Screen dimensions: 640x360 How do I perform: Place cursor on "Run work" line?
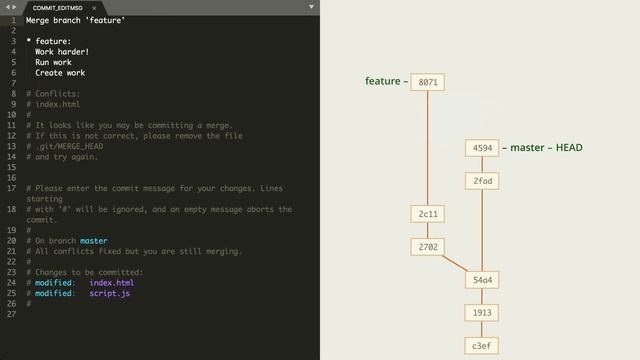tap(53, 62)
